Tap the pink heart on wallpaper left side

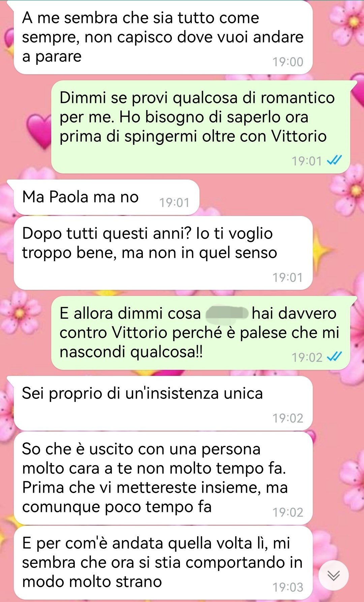click(39, 131)
